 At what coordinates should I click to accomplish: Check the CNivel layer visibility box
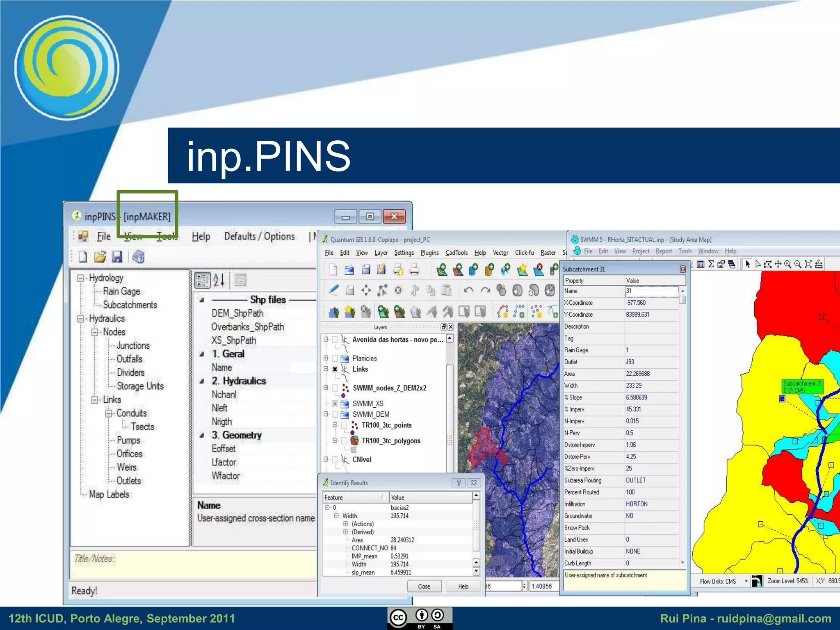pos(335,459)
